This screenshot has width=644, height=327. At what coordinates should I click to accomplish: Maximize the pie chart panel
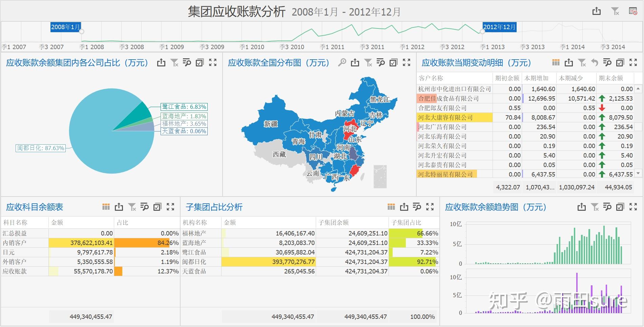tap(213, 62)
